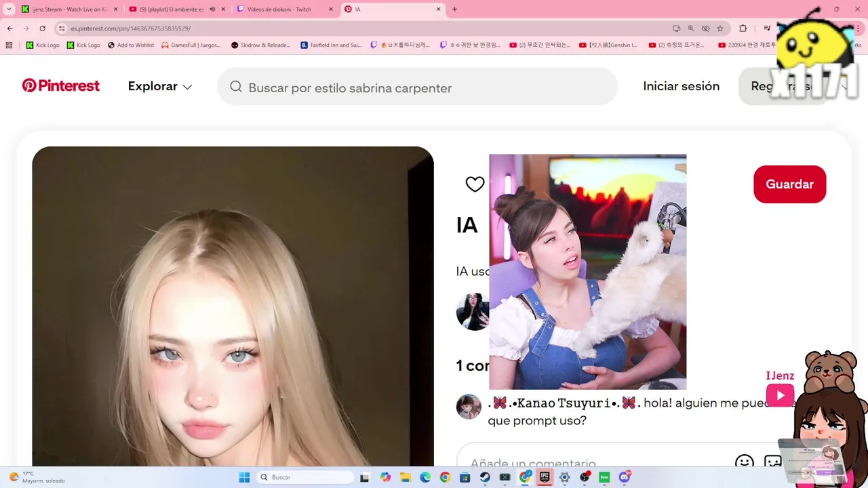The width and height of the screenshot is (868, 488).
Task: Like the pin with heart icon
Action: pos(475,184)
